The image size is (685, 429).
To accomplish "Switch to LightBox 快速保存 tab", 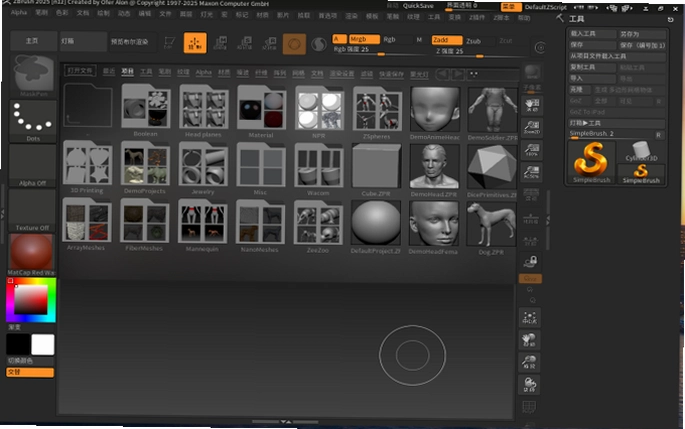I will point(391,74).
